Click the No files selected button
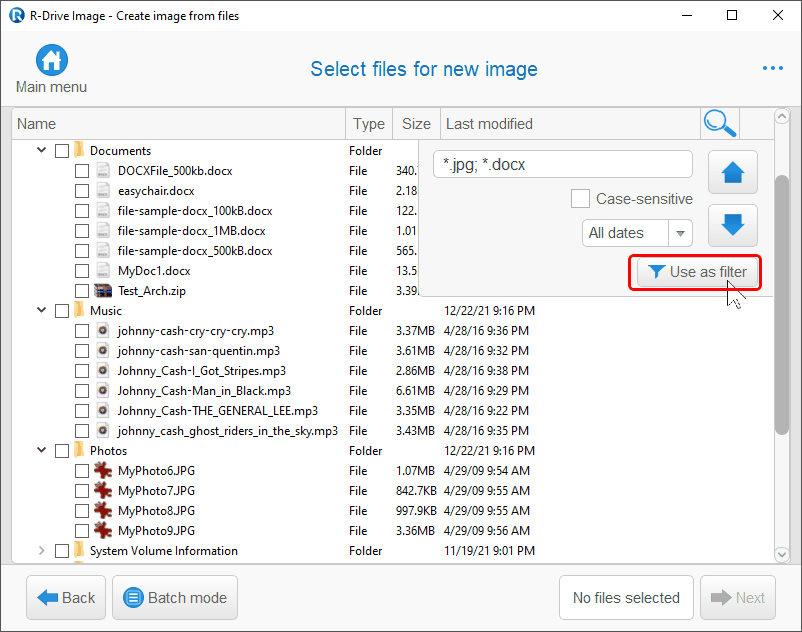Screen dimensions: 802x632 [626, 597]
